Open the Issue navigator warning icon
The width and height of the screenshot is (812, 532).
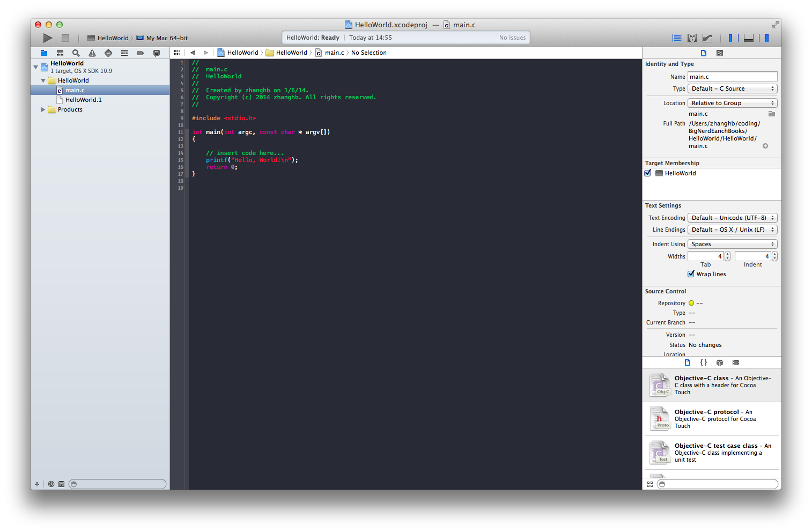tap(92, 53)
